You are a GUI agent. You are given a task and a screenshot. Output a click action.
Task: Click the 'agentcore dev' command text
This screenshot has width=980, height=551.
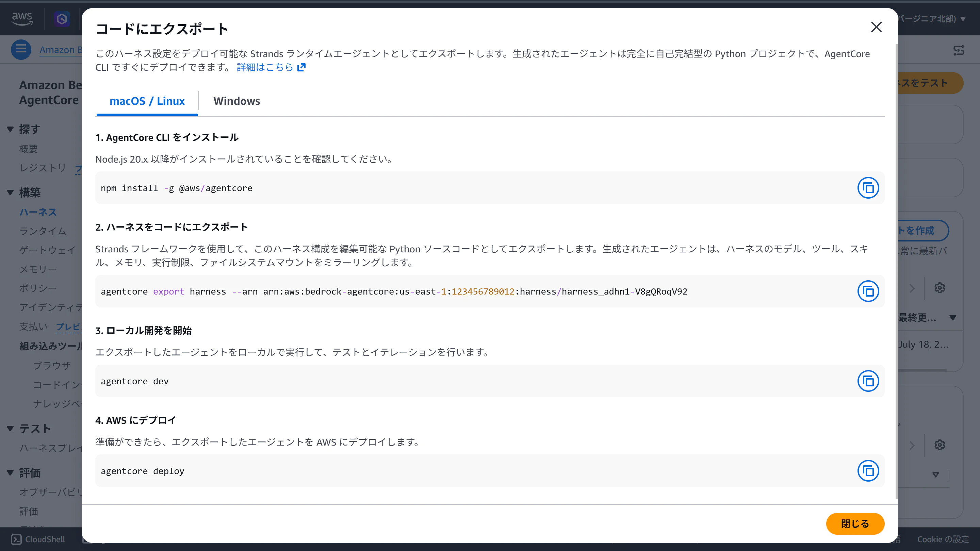pyautogui.click(x=134, y=381)
